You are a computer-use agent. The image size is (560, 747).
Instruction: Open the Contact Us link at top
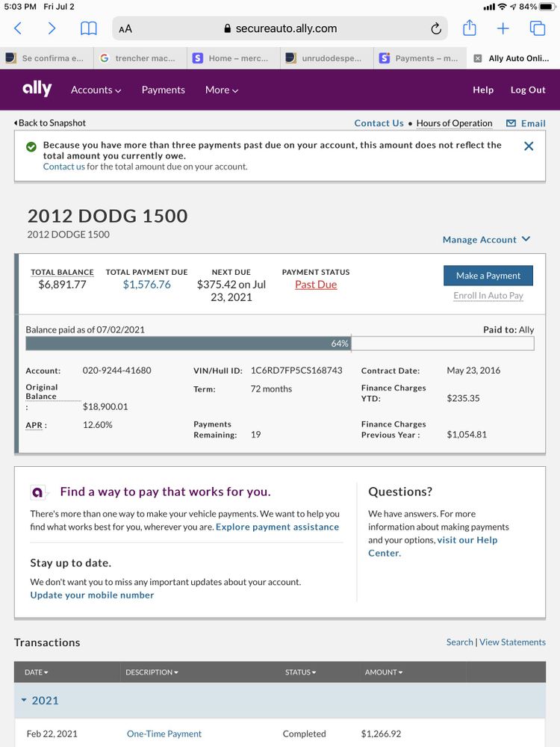pos(379,123)
